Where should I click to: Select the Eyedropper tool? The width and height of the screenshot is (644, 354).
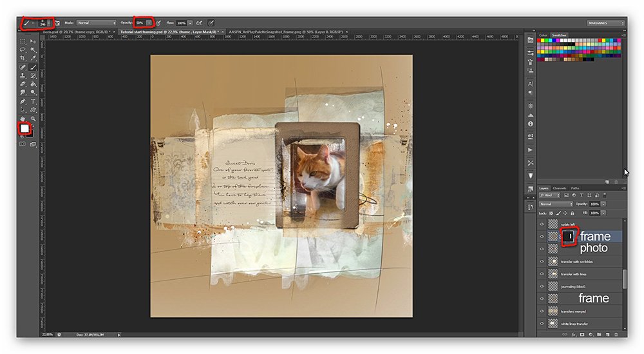[x=33, y=59]
